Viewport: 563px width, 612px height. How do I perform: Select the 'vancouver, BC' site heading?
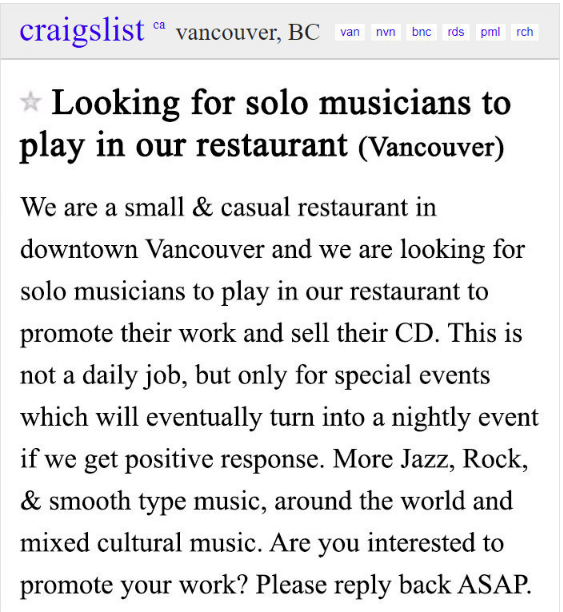(248, 32)
